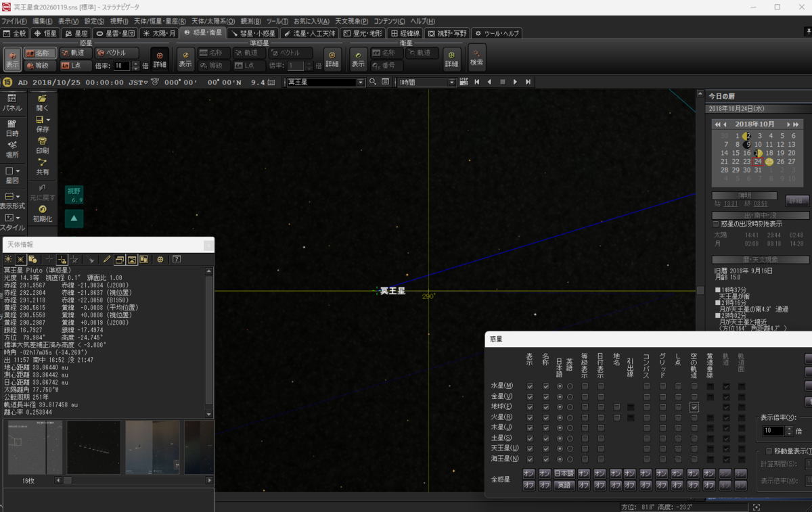812x512 pixels.
Task: Click the 共有 share icon
Action: tap(43, 166)
